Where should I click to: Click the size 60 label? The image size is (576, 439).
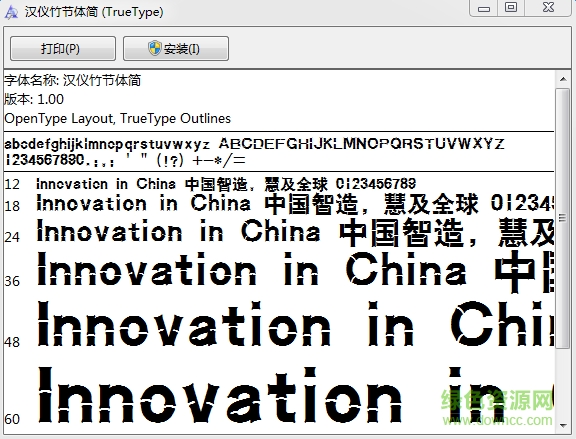click(12, 419)
